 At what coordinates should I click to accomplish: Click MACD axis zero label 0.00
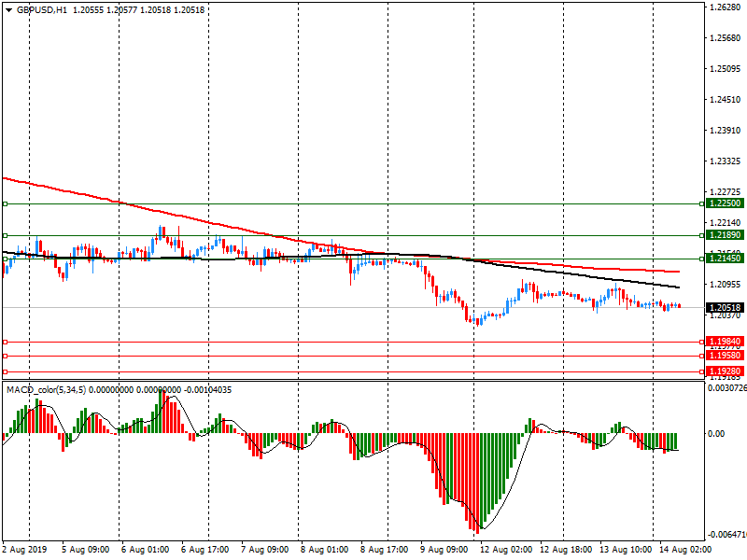point(716,434)
